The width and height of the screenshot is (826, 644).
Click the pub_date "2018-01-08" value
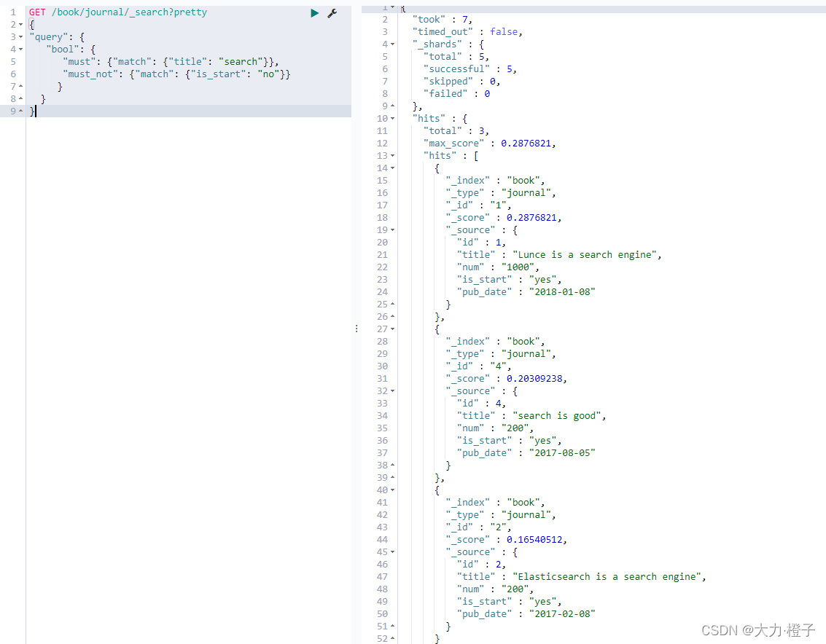click(562, 292)
